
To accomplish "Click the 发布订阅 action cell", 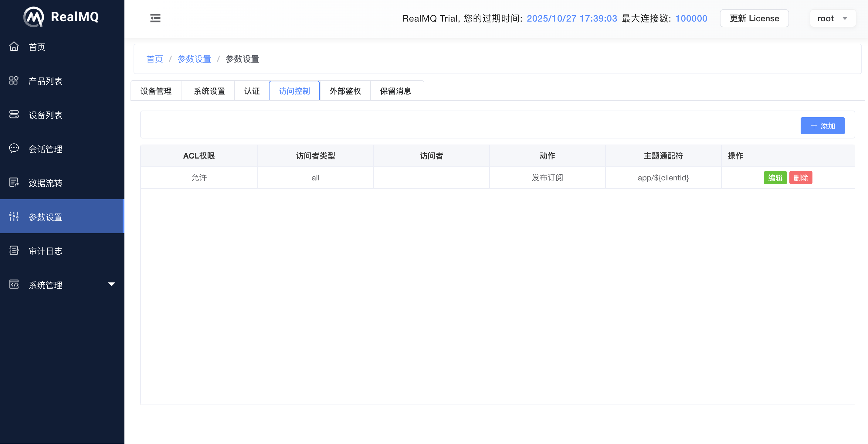I will click(547, 178).
